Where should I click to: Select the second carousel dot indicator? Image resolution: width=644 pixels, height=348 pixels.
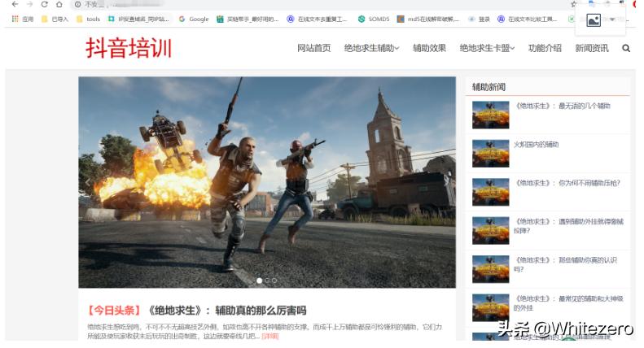[267, 281]
